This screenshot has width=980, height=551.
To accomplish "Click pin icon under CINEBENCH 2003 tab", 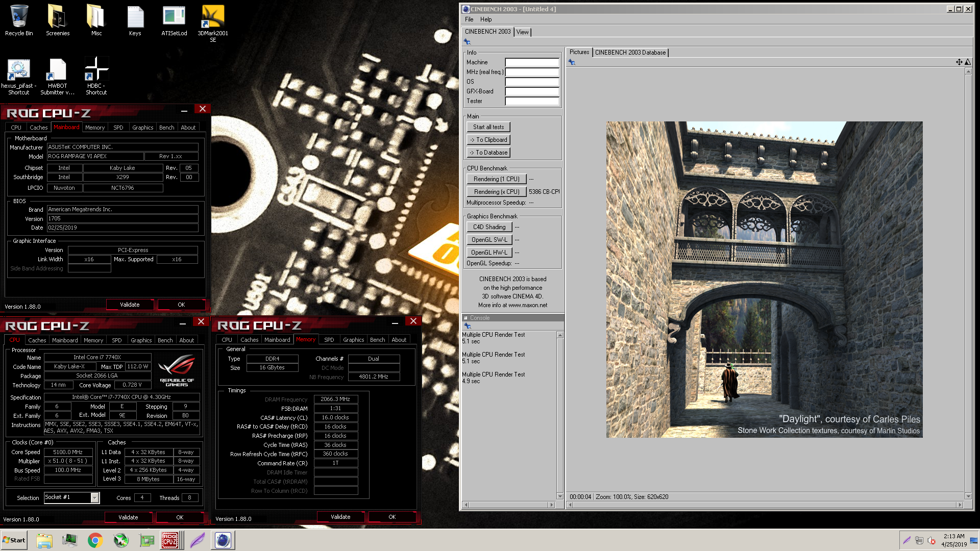I will (x=467, y=42).
